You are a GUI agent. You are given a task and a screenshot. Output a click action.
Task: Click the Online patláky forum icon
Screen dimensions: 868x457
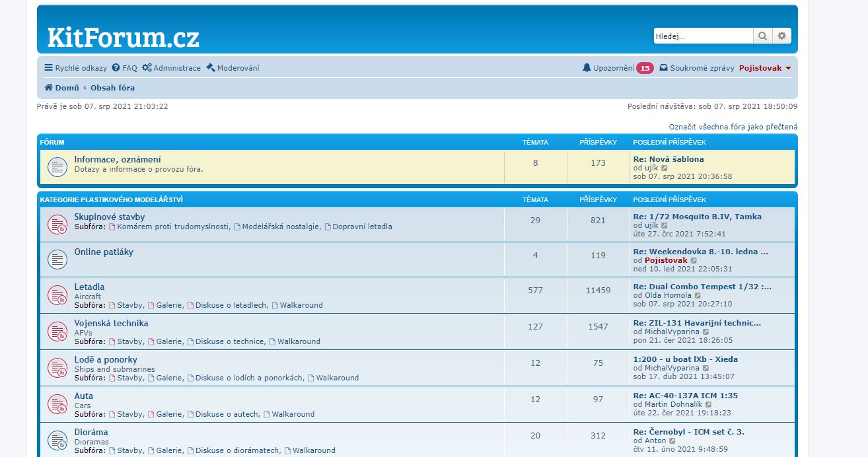(57, 260)
